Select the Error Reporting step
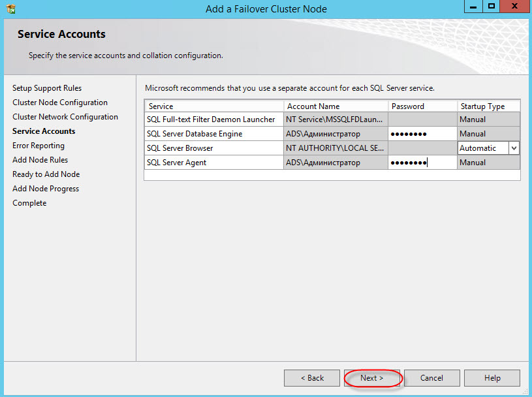 pos(39,146)
